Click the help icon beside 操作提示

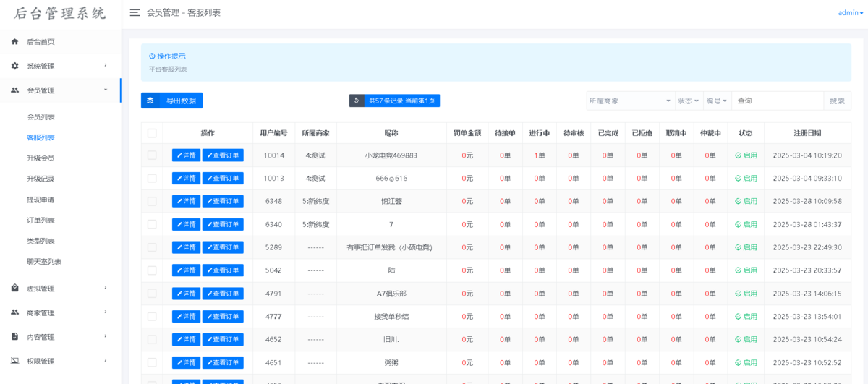tap(152, 56)
